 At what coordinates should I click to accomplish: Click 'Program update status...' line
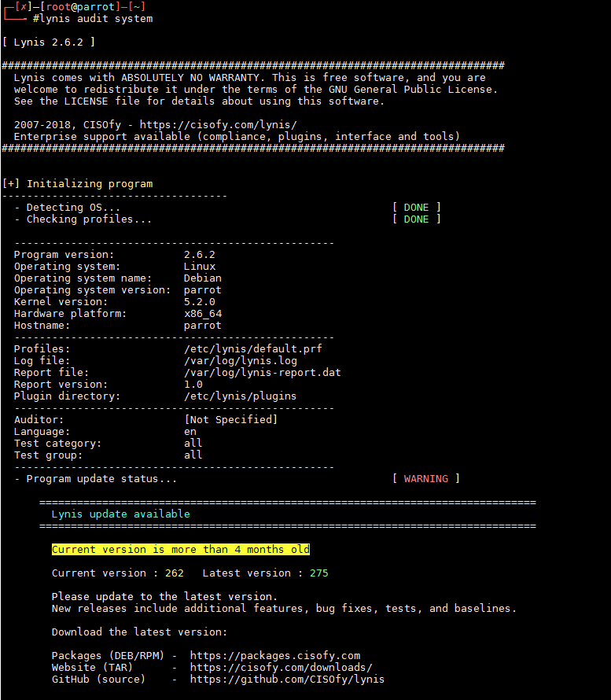pos(101,479)
